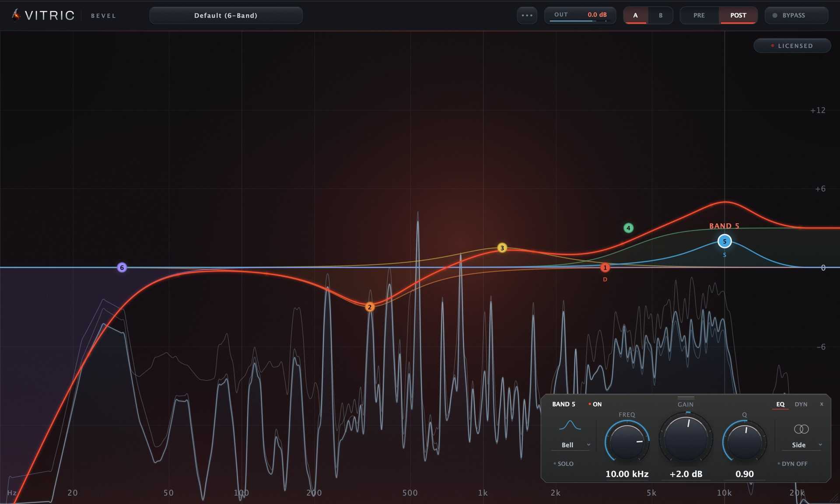Toggle DYN OFF for Band 5
This screenshot has width=840, height=504.
tap(792, 464)
